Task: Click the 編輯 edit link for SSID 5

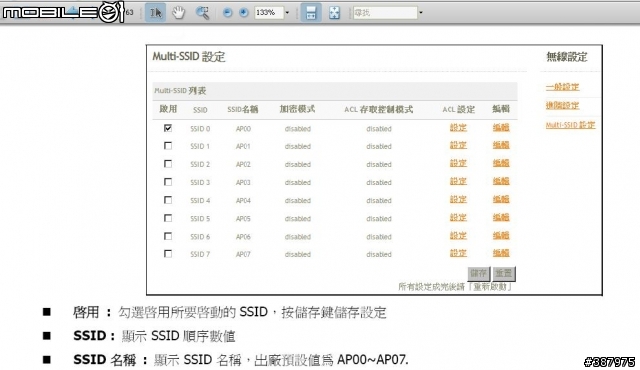Action: click(501, 217)
